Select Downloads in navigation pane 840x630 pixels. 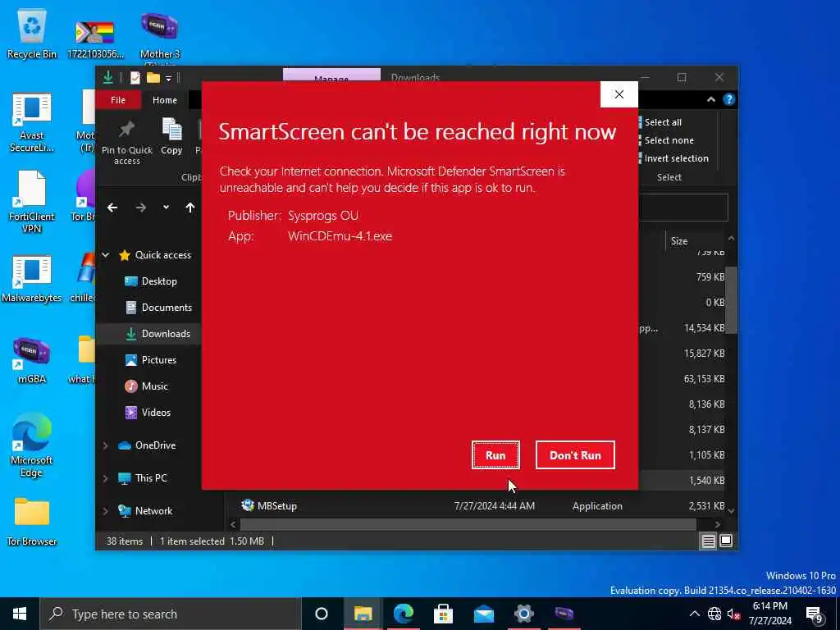point(165,334)
